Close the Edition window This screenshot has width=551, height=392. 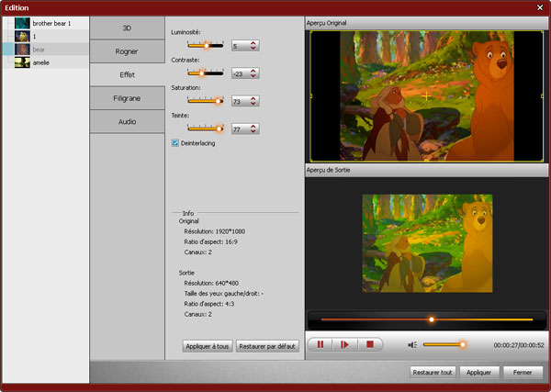[x=540, y=6]
